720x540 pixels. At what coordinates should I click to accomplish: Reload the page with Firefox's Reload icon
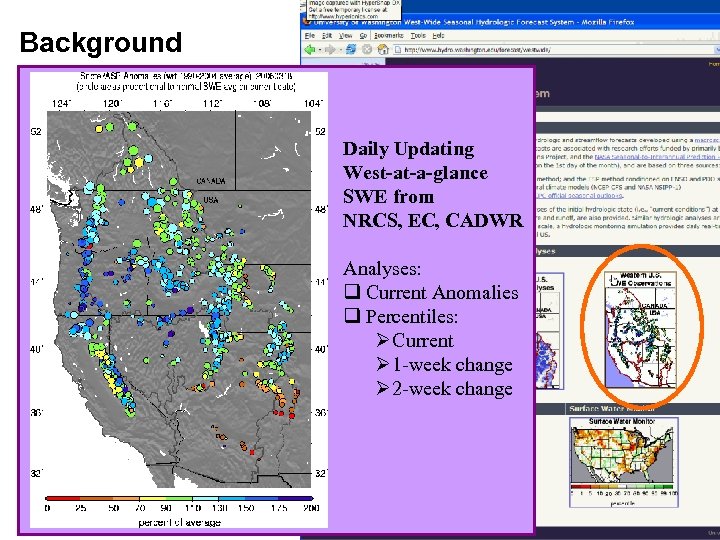[x=351, y=49]
